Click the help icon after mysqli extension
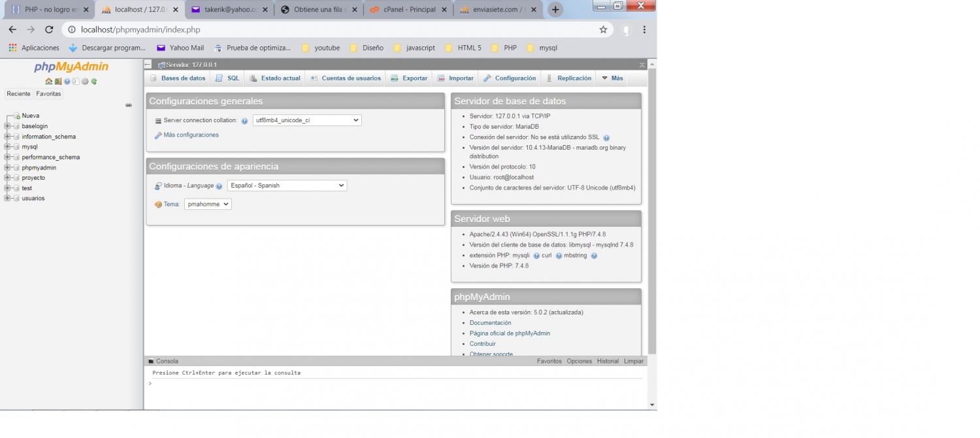Viewport: 980px width, 438px height. point(536,256)
